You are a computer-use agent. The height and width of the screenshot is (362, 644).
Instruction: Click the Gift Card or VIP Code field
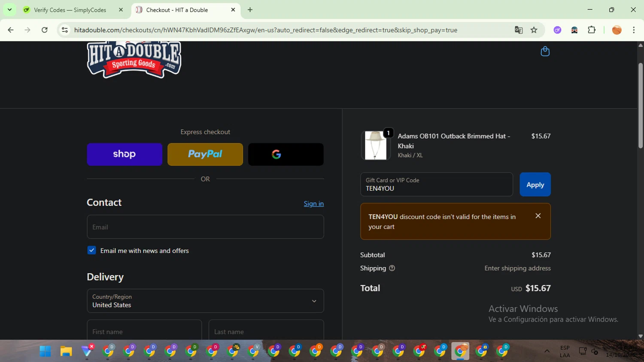[437, 185]
